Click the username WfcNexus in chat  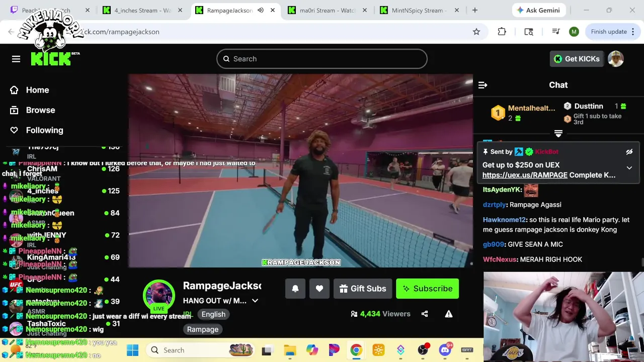coord(500,259)
